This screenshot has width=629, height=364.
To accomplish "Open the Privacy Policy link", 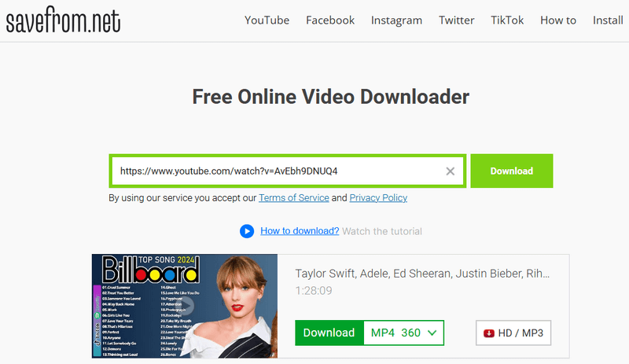I will click(x=378, y=198).
